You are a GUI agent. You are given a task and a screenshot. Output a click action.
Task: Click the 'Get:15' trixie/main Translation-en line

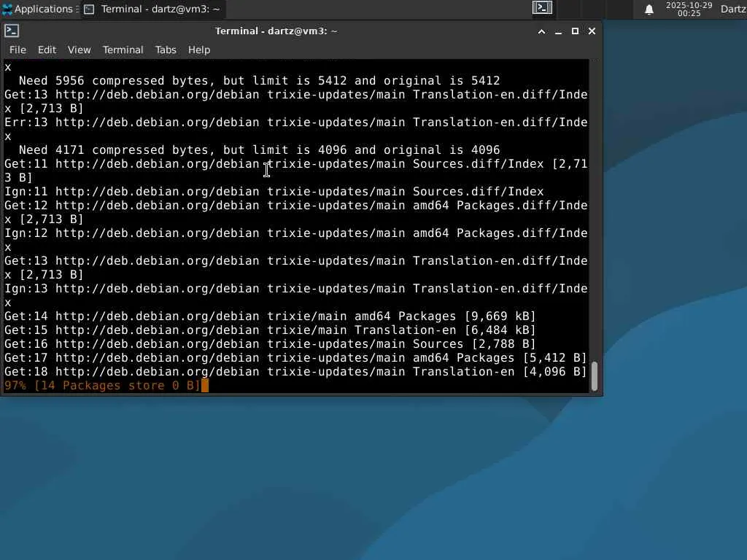270,330
